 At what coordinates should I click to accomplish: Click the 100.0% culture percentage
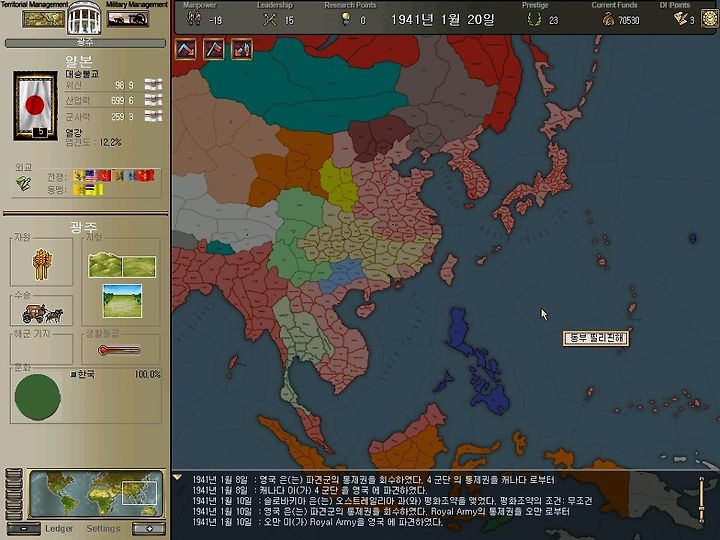point(148,374)
